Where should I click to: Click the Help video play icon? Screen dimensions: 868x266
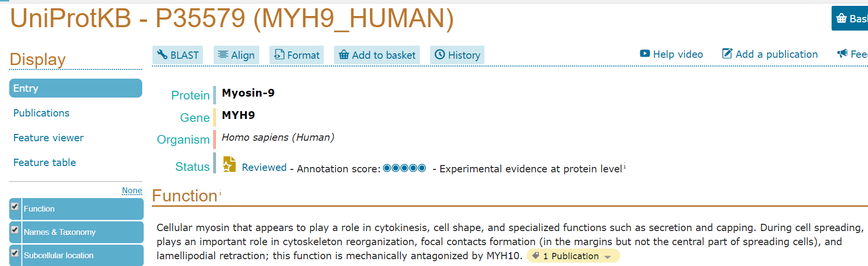[x=645, y=53]
